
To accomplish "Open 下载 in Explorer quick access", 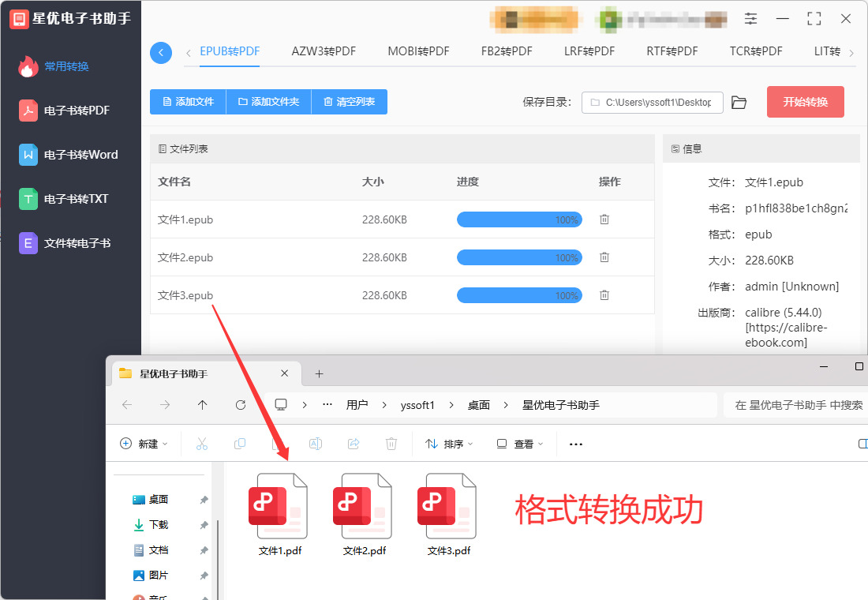I will coord(159,525).
